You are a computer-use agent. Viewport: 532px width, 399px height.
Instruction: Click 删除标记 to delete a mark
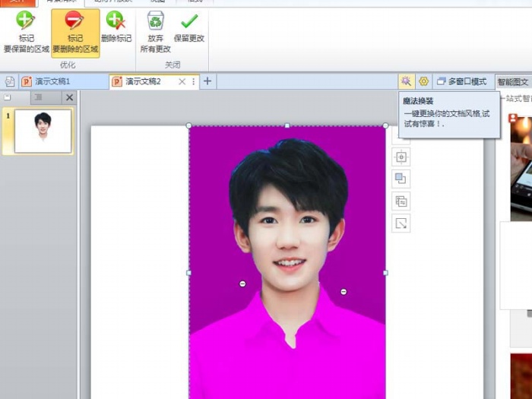tap(116, 26)
